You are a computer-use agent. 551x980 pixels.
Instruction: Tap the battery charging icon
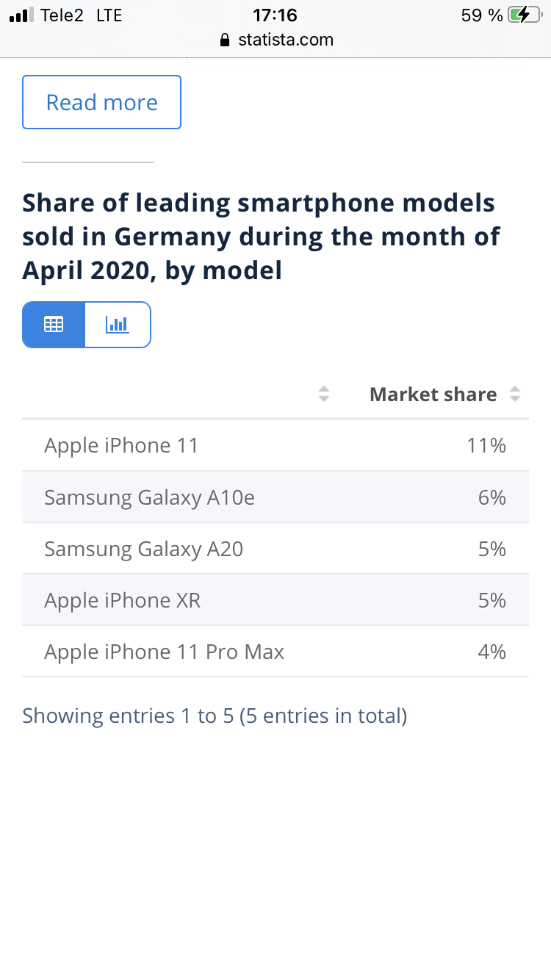[x=524, y=15]
